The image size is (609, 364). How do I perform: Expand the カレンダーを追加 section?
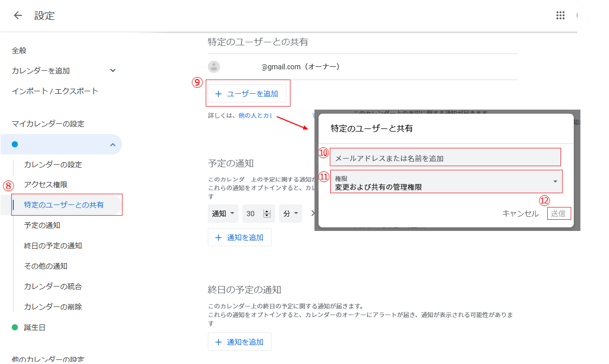tap(113, 71)
